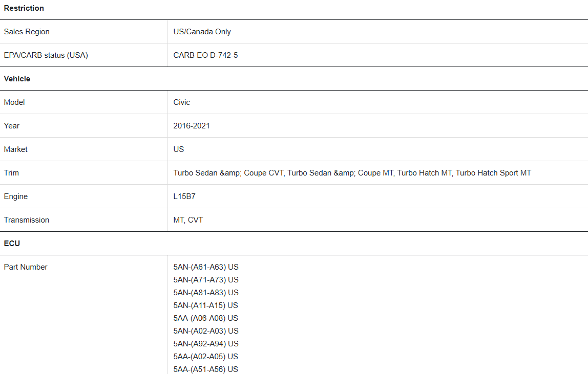Click part number 5AA-(A51-A56) US

[205, 369]
